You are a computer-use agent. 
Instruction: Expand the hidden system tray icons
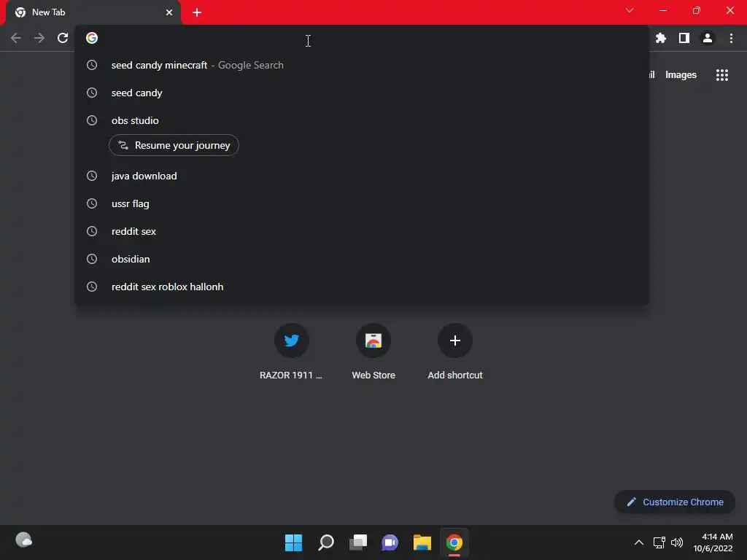click(639, 542)
